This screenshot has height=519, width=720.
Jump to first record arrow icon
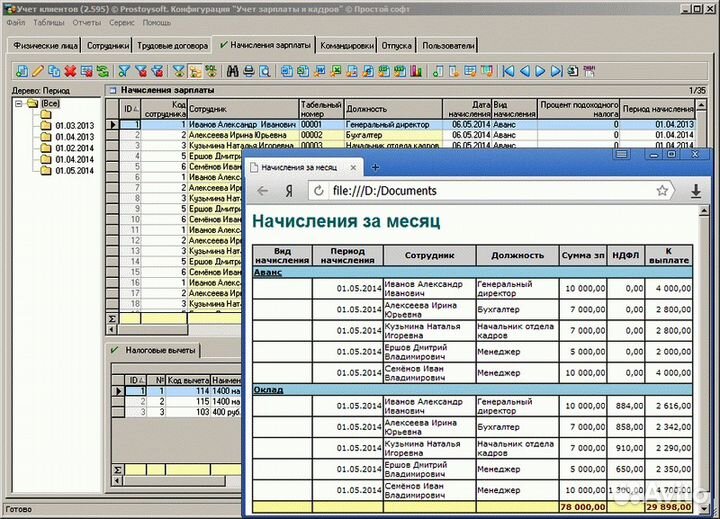[508, 71]
